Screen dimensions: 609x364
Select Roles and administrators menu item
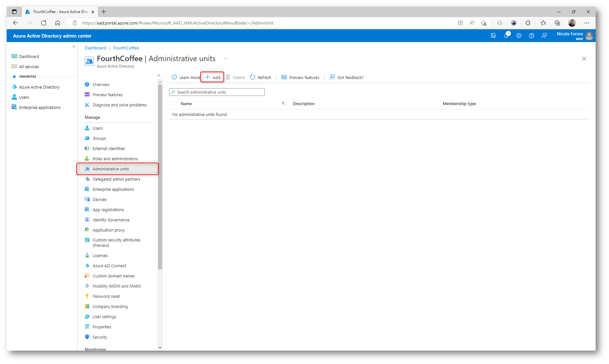(115, 159)
